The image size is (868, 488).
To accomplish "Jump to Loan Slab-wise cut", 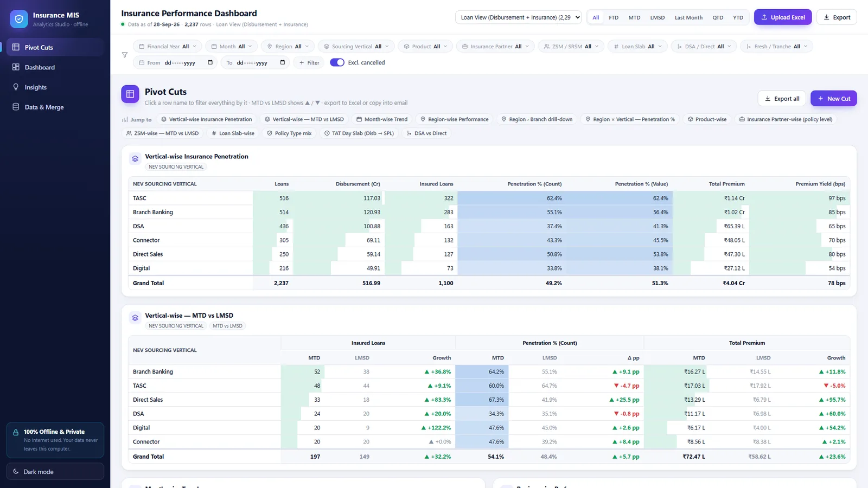I will [233, 133].
